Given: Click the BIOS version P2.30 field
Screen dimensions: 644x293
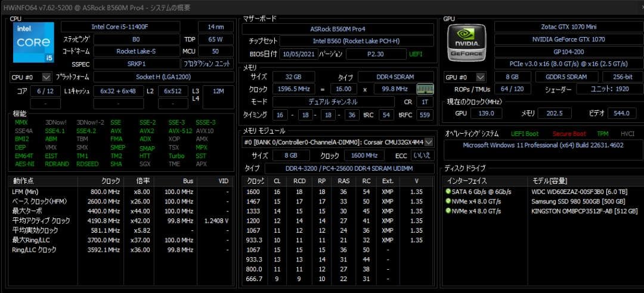Looking at the screenshot, I should (x=376, y=54).
